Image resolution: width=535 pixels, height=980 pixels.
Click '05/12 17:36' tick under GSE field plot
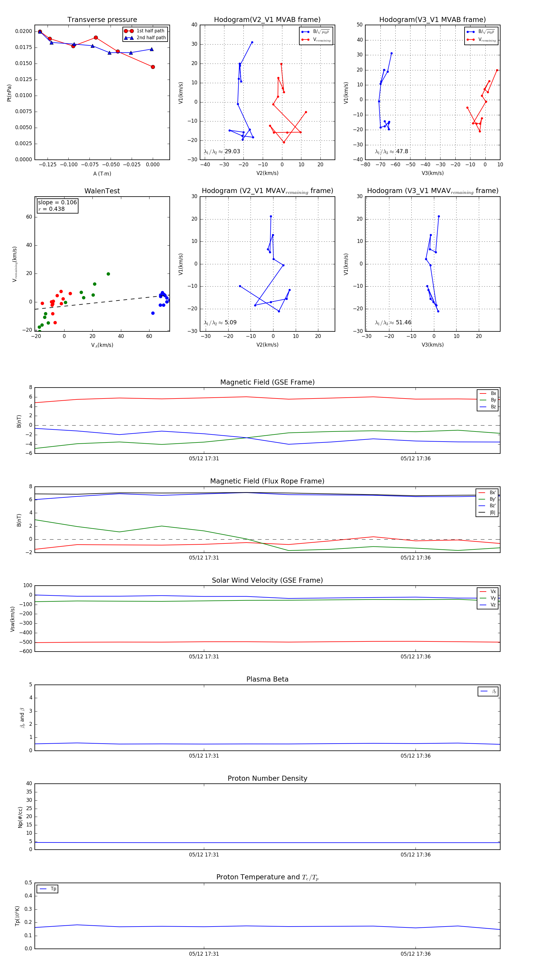pyautogui.click(x=416, y=459)
